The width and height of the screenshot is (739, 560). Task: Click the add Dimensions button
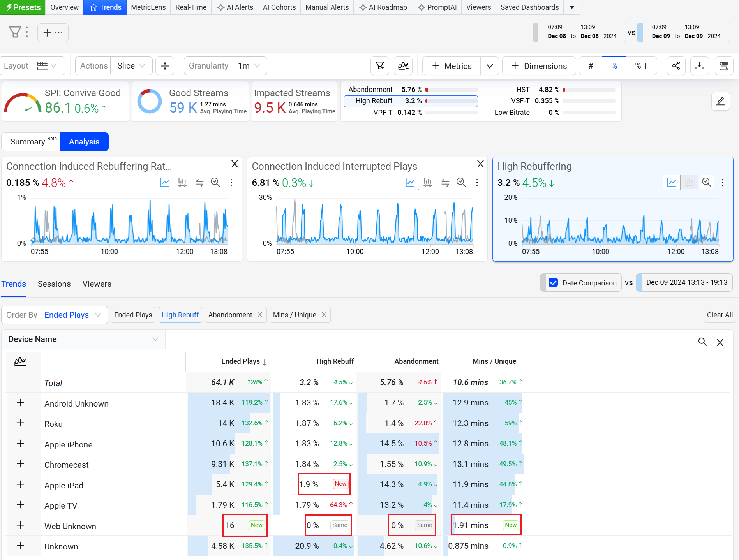(x=539, y=66)
